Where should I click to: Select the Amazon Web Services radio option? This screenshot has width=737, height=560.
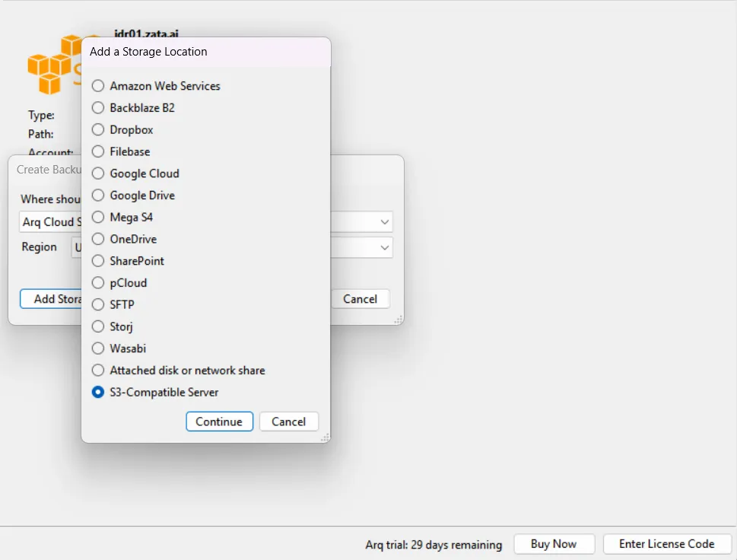tap(98, 85)
